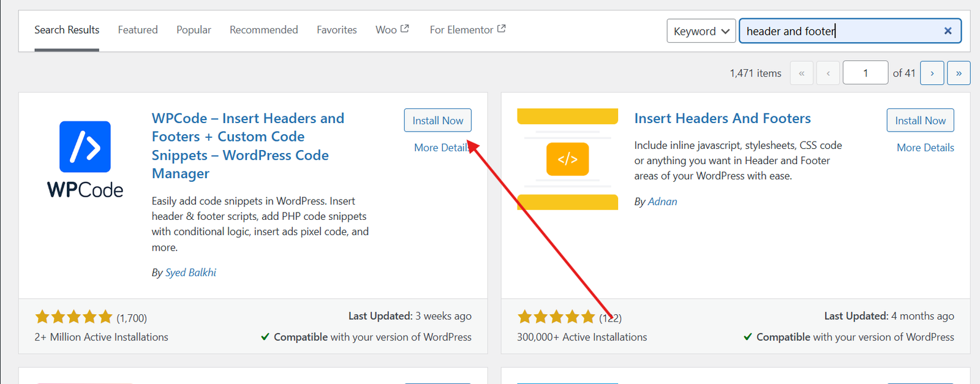
Task: Click the '2+ Million Active Installations' text
Action: tap(102, 337)
